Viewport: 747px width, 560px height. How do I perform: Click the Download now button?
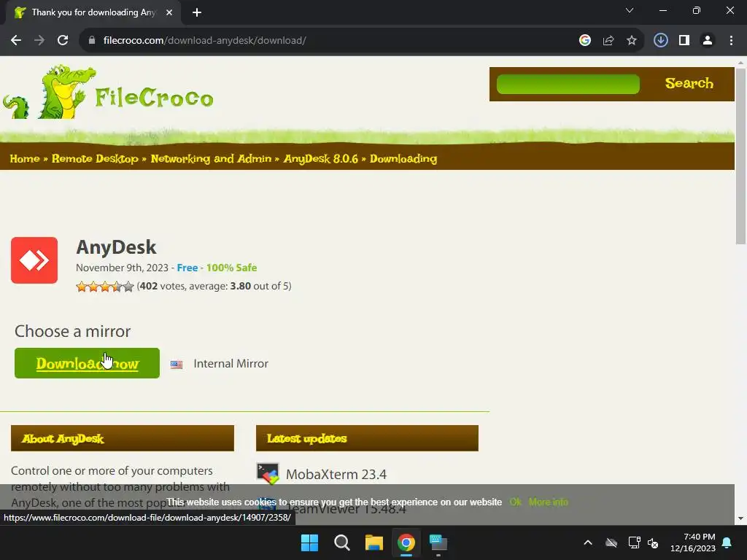88,363
